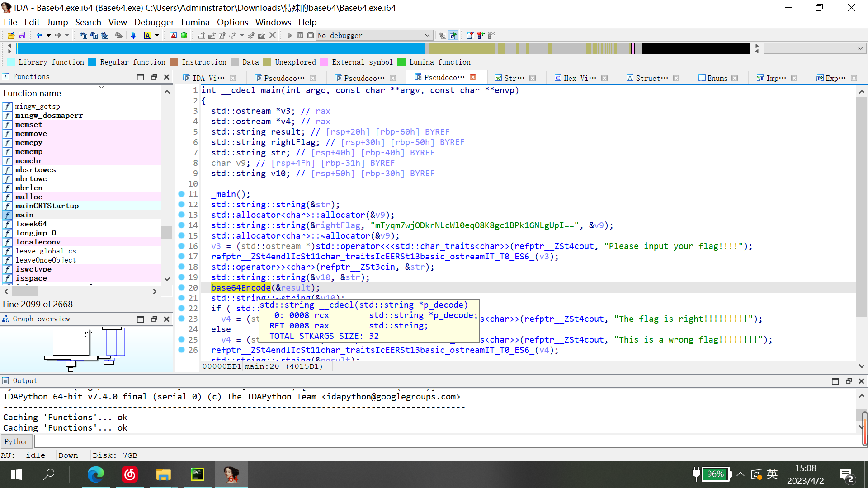
Task: Open the Windows menu
Action: click(x=273, y=22)
